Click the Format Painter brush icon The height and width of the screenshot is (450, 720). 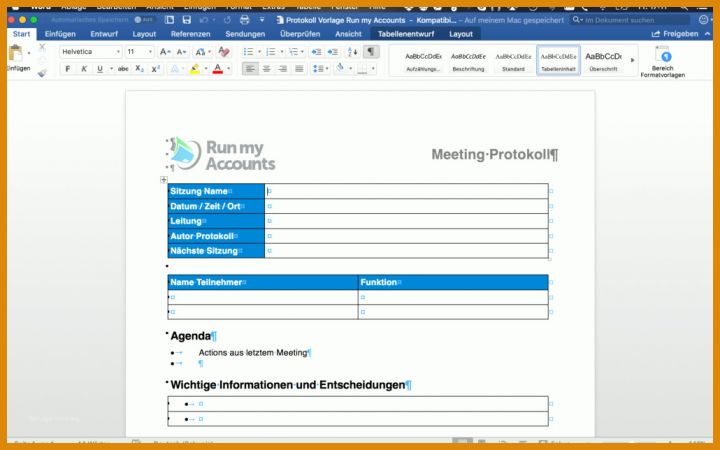[42, 73]
